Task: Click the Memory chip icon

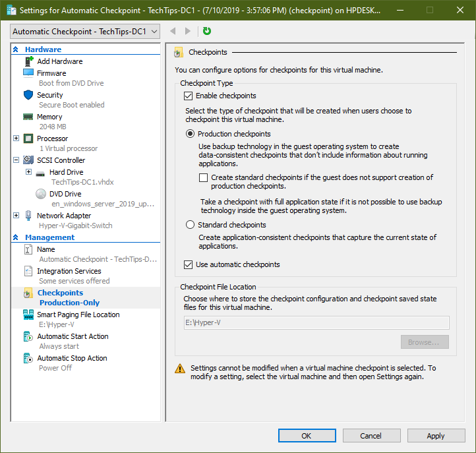Action: pos(28,117)
